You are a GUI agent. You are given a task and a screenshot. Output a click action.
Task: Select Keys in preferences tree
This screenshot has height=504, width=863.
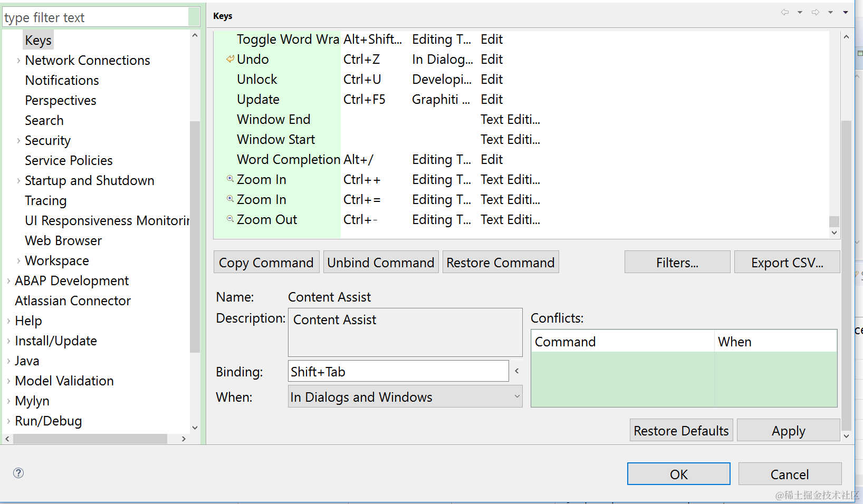(x=38, y=40)
